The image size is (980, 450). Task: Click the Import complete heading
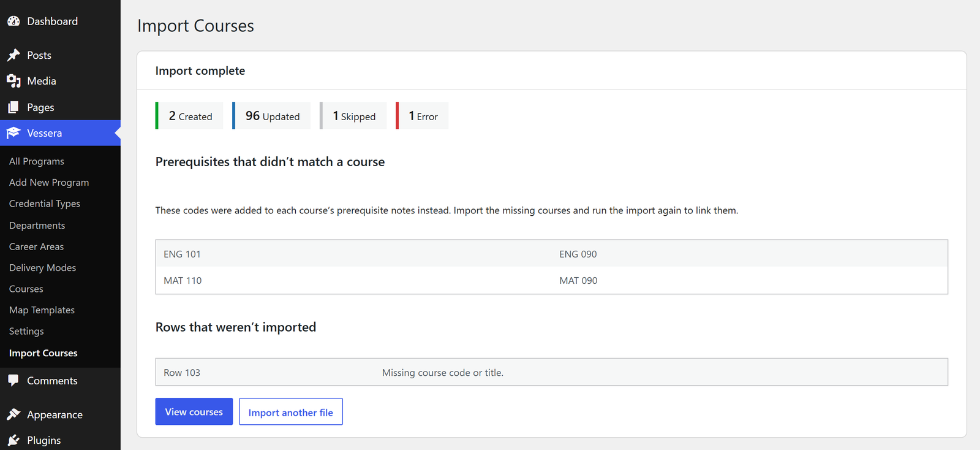tap(200, 71)
